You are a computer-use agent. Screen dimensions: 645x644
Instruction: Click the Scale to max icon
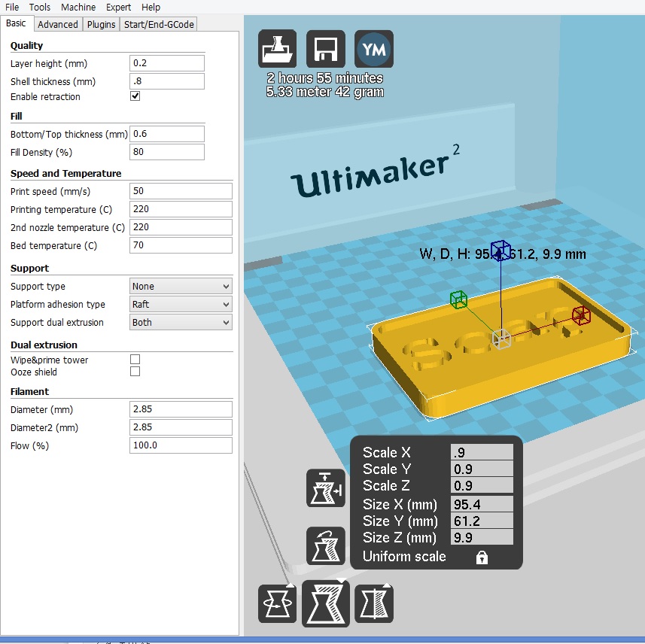pyautogui.click(x=325, y=488)
